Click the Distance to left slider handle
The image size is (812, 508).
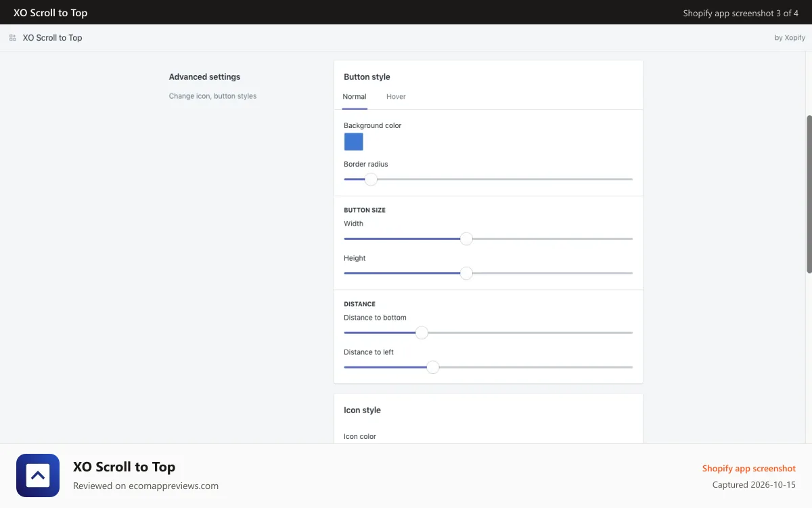point(433,367)
